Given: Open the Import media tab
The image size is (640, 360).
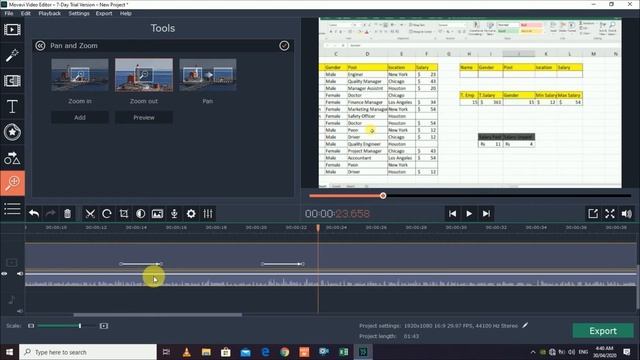Looking at the screenshot, I should (x=12, y=30).
